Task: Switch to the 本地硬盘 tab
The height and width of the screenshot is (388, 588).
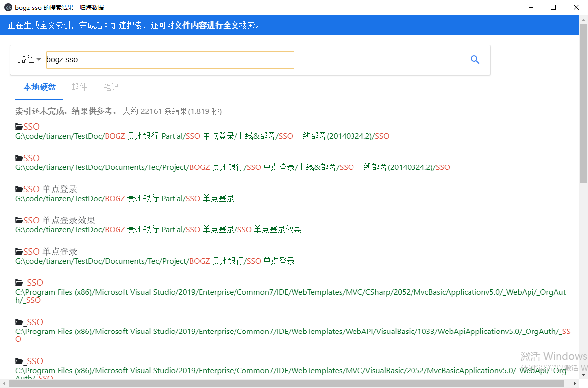Action: point(39,87)
